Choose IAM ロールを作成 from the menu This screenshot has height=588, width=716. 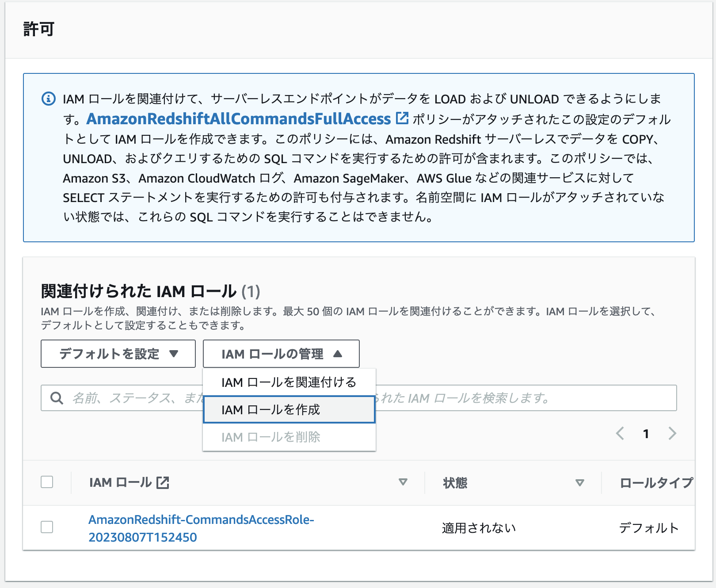pyautogui.click(x=289, y=410)
